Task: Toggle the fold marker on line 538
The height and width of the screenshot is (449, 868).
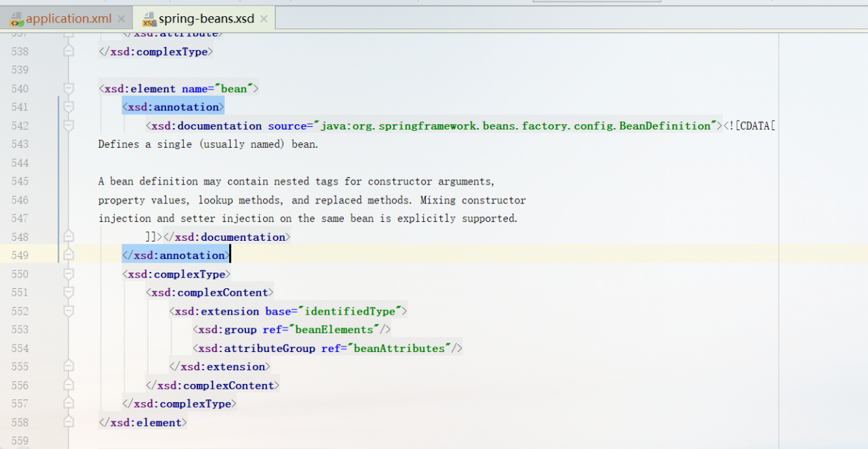Action: [x=68, y=52]
